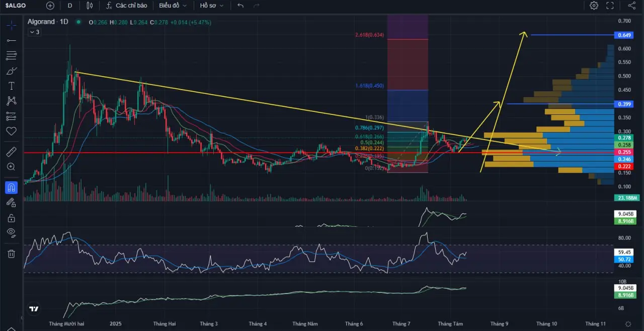This screenshot has width=644, height=331.
Task: Select the text annotation tool
Action: [x=11, y=86]
